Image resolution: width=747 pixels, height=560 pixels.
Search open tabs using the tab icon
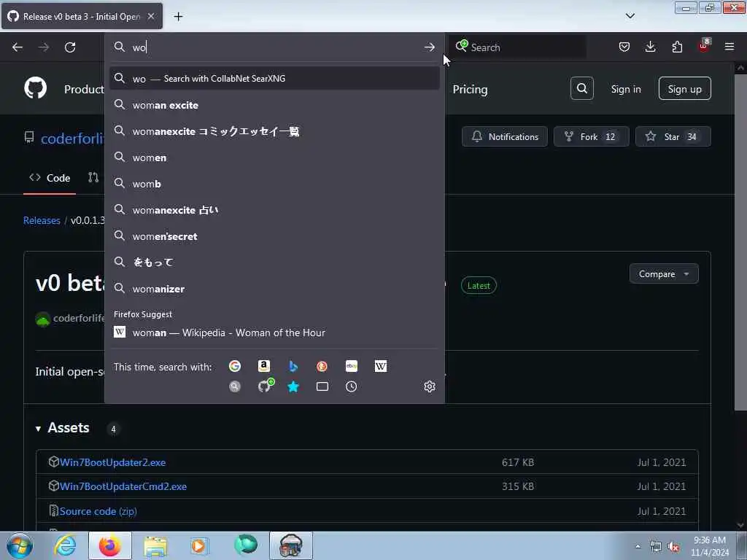(x=322, y=386)
